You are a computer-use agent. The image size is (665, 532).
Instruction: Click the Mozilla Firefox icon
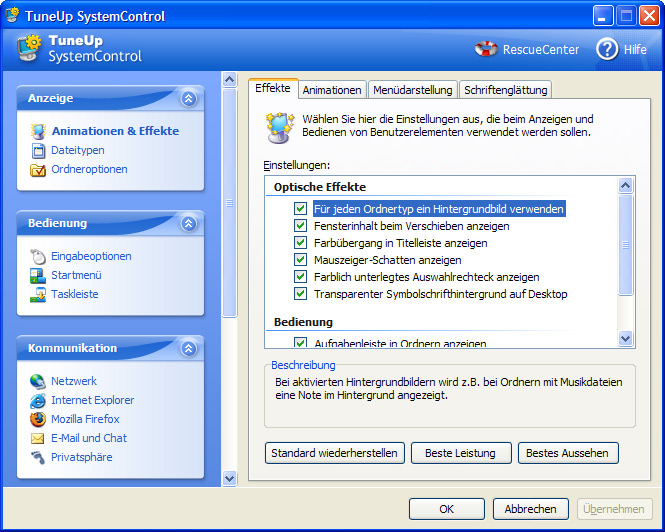[x=38, y=420]
